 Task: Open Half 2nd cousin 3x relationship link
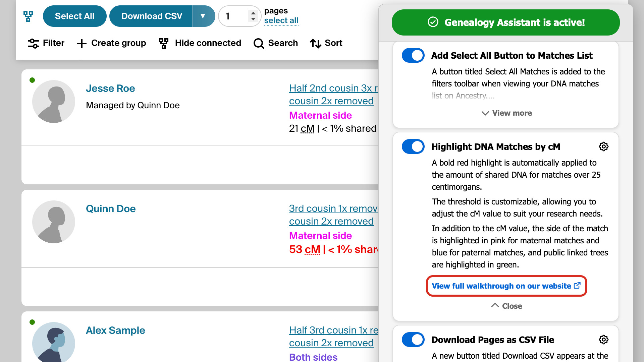[334, 95]
